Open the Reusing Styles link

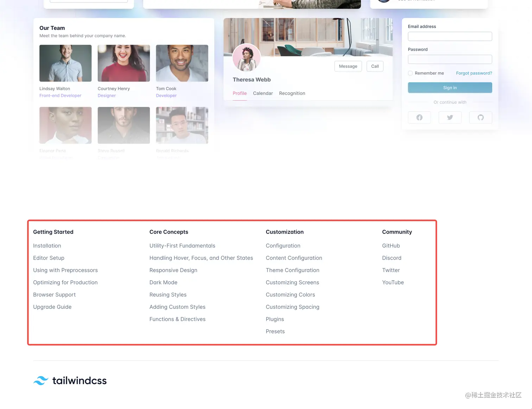tap(168, 295)
